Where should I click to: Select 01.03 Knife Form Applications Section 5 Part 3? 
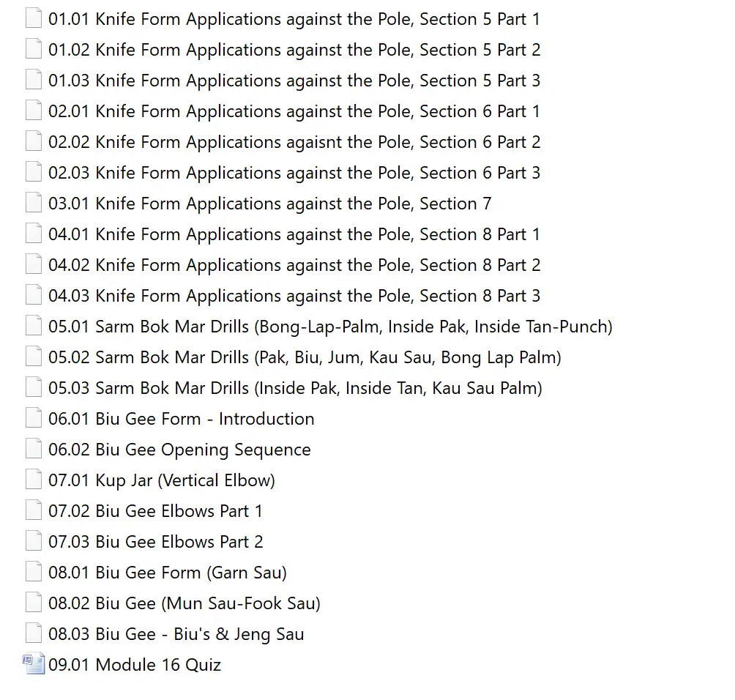(x=294, y=81)
